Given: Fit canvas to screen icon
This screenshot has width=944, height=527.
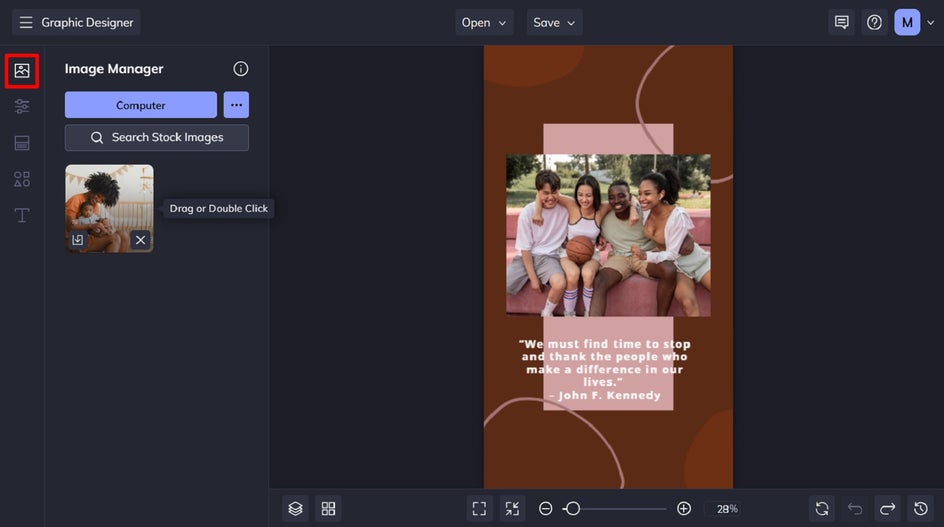Looking at the screenshot, I should (479, 508).
